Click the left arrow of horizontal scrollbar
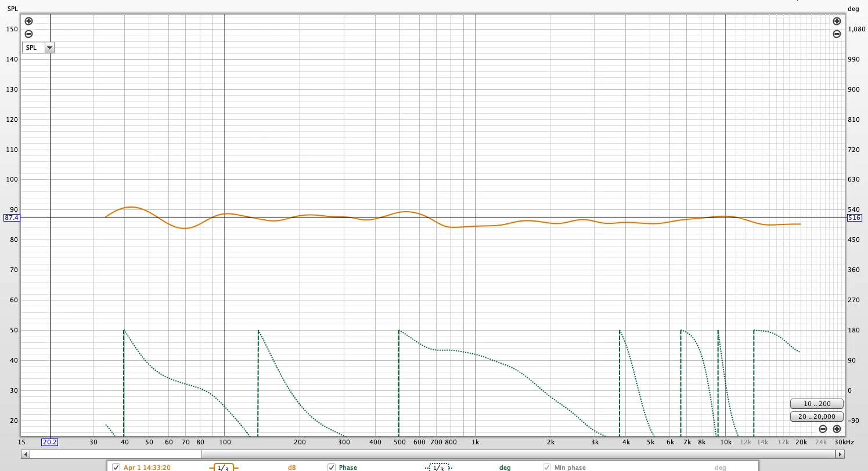 coord(25,454)
